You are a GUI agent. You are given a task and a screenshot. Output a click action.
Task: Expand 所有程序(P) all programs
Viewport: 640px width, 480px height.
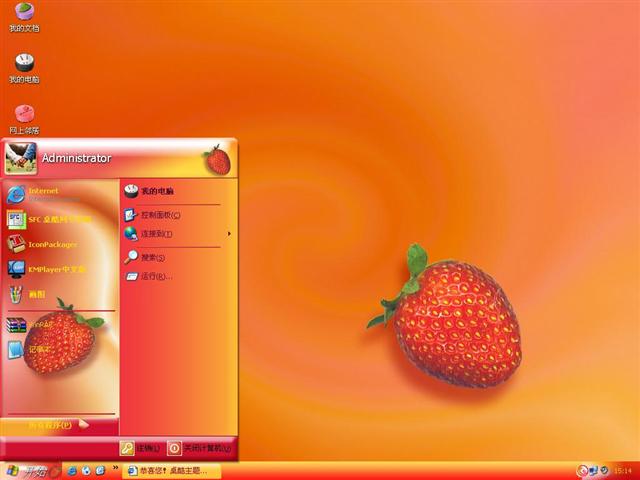point(59,425)
